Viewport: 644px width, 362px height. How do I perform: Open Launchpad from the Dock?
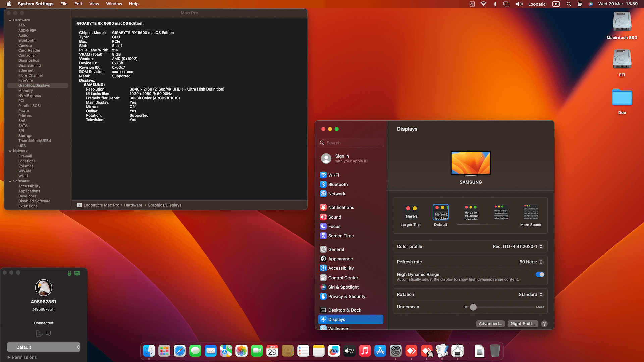point(164,351)
